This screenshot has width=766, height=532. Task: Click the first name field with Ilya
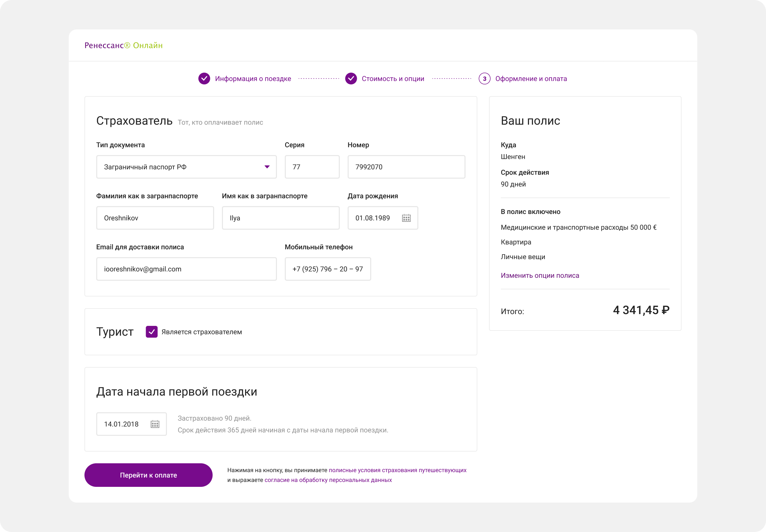pos(281,218)
